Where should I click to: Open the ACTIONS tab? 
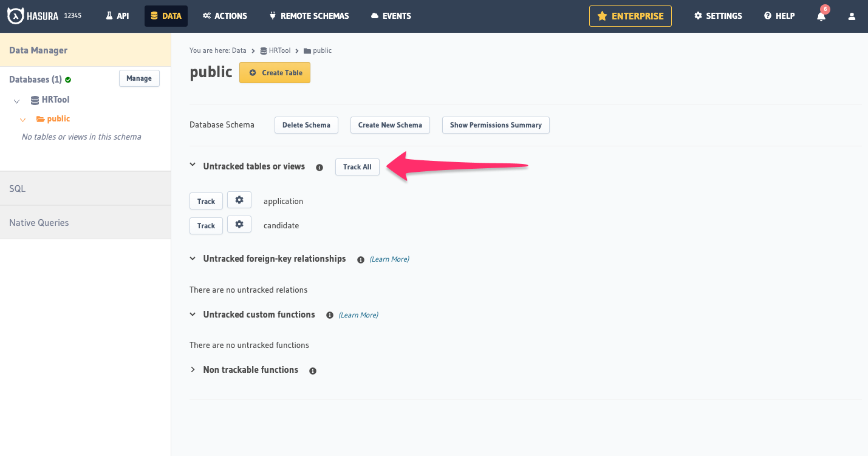(x=225, y=16)
